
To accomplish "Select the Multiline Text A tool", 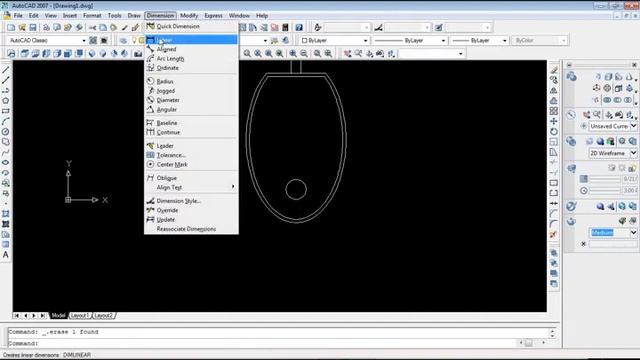I will click(x=5, y=255).
